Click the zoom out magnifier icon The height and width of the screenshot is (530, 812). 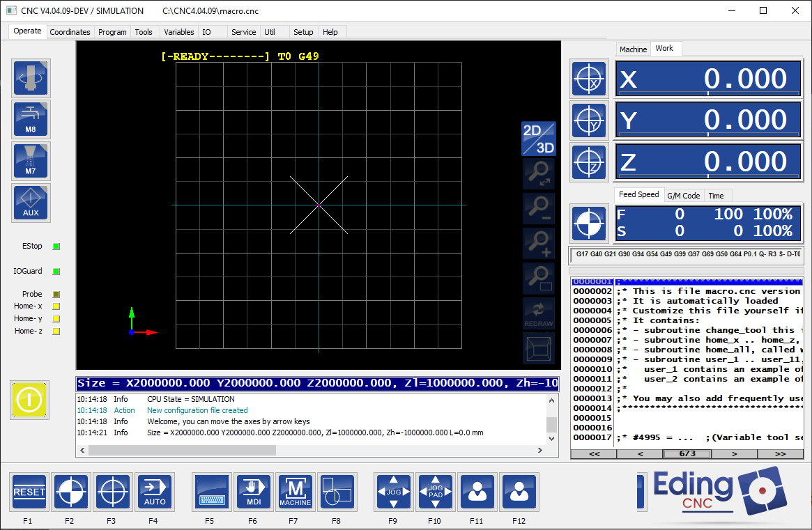click(539, 208)
